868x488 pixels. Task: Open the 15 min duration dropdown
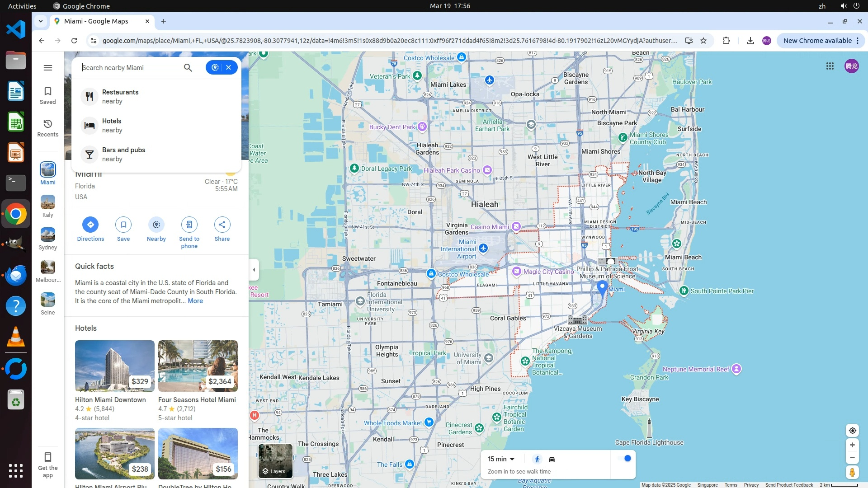(501, 459)
